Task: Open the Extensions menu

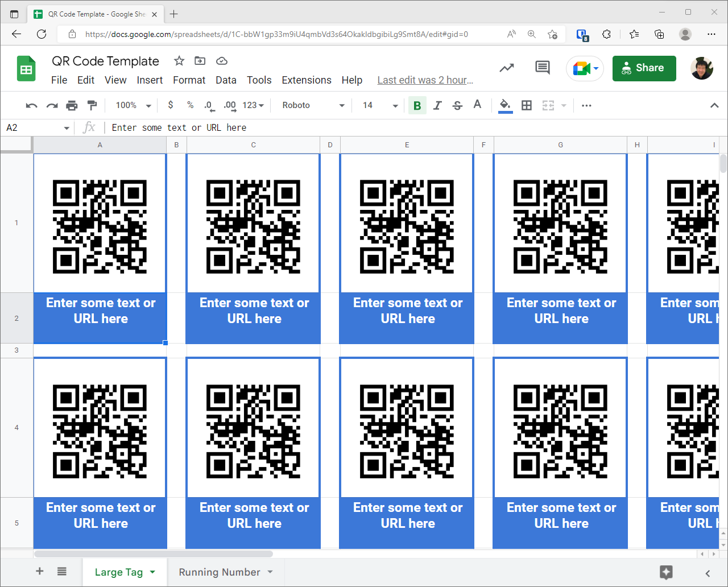Action: [307, 80]
